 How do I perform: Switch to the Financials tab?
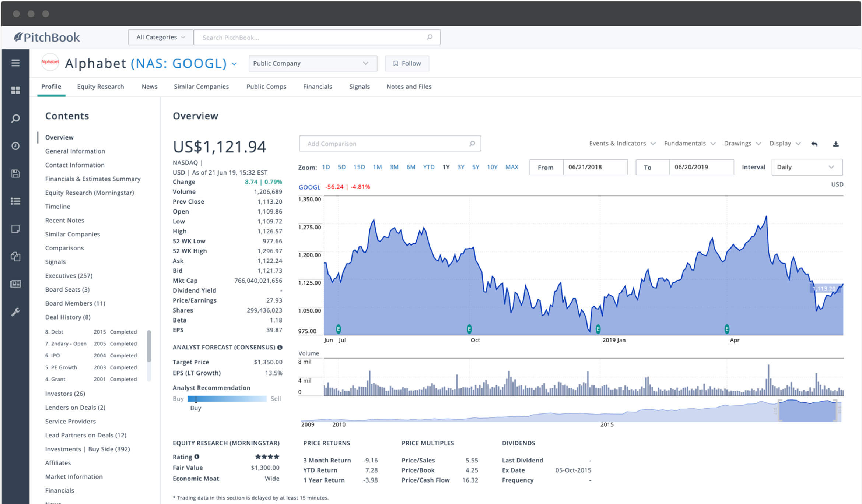point(318,87)
